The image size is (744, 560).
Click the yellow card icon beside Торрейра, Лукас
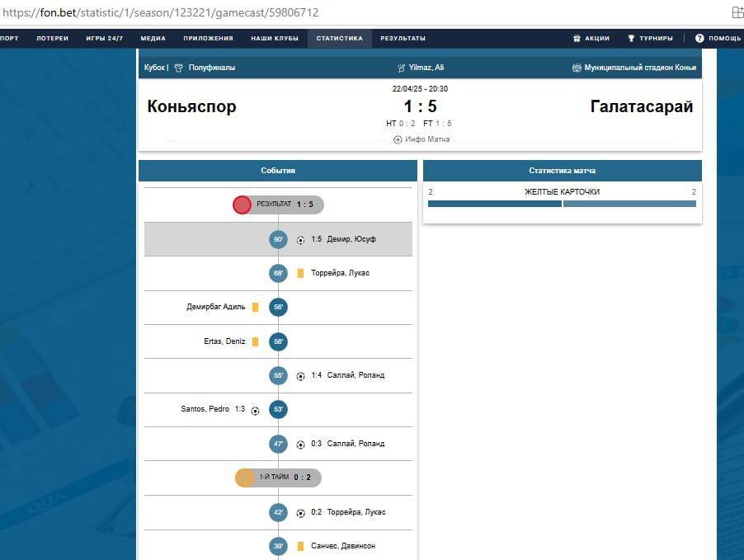tap(300, 273)
